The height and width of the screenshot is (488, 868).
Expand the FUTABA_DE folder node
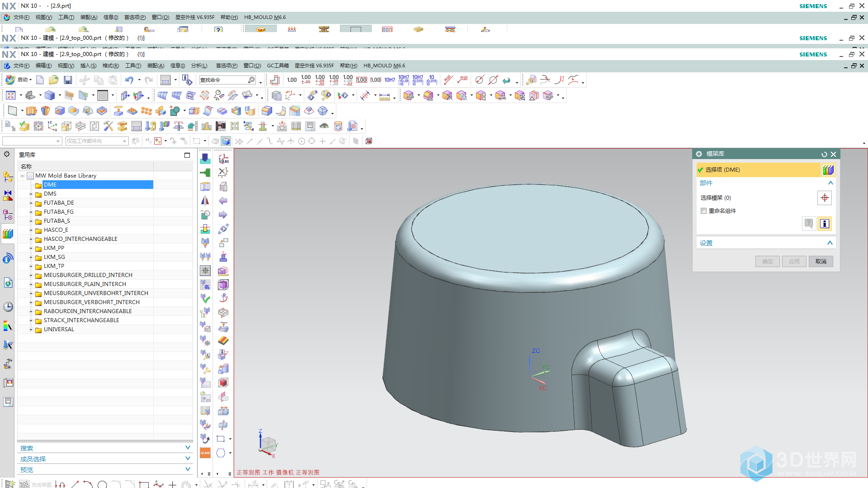coord(31,203)
